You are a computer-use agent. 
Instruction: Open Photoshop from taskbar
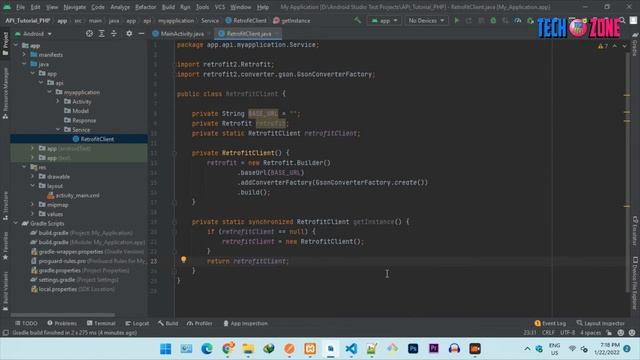[x=413, y=349]
